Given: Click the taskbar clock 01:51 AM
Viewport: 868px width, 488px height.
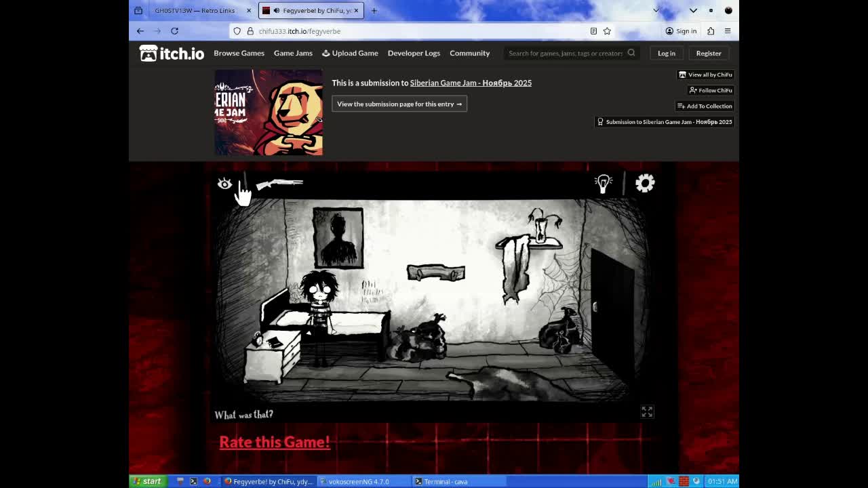Looking at the screenshot, I should (x=722, y=481).
